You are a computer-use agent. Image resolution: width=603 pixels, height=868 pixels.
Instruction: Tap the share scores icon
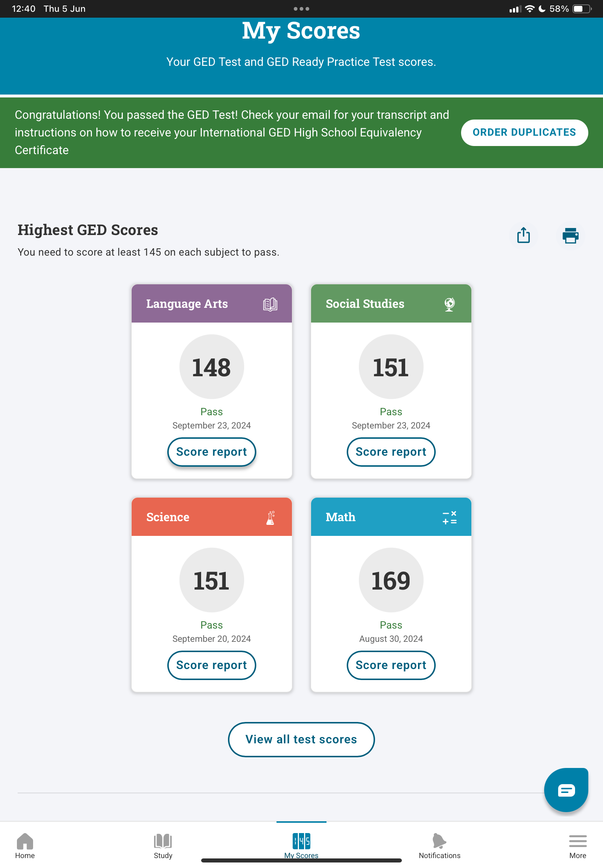coord(523,235)
